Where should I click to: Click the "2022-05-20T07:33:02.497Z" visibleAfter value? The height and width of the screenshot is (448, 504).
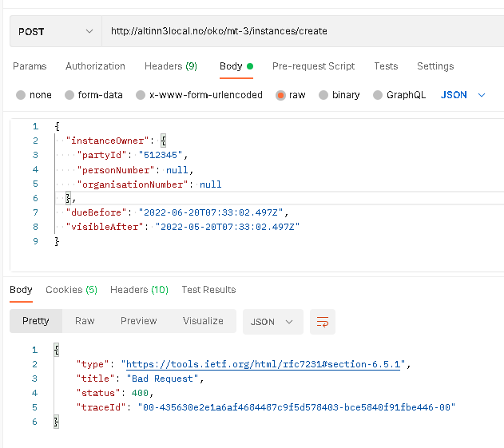pos(228,228)
